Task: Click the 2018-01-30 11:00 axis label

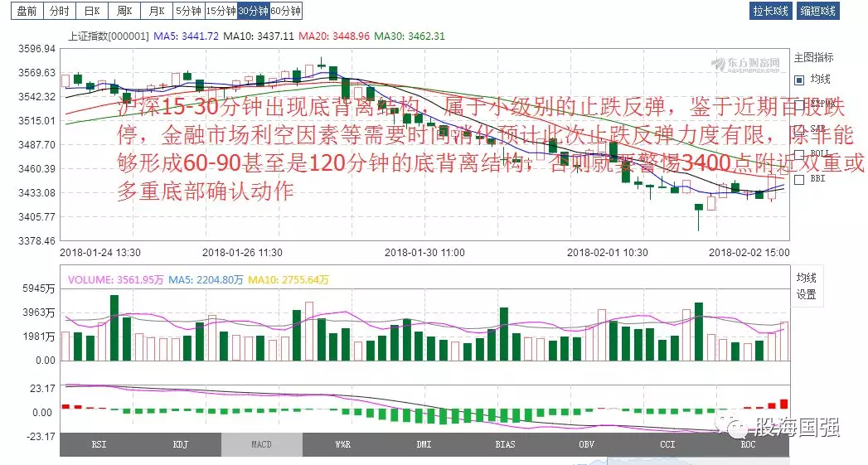Action: pos(424,253)
